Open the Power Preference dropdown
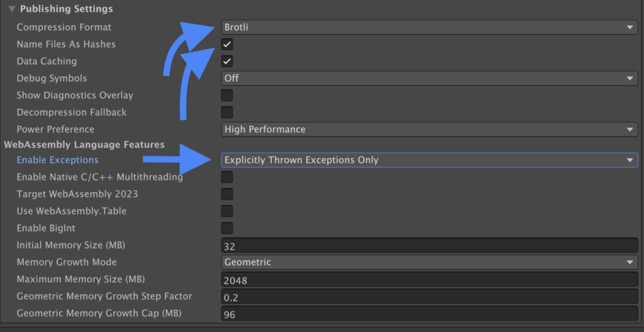This screenshot has height=332, width=644. click(429, 130)
